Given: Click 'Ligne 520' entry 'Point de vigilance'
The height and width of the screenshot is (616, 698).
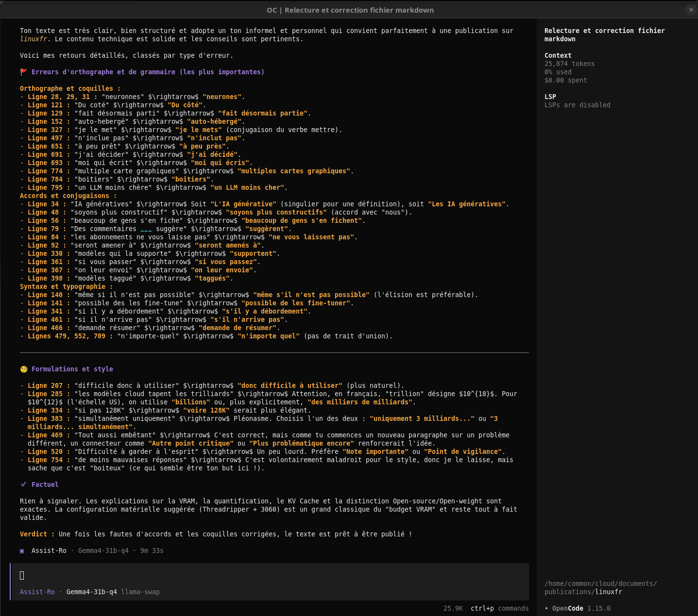Looking at the screenshot, I should [263, 451].
